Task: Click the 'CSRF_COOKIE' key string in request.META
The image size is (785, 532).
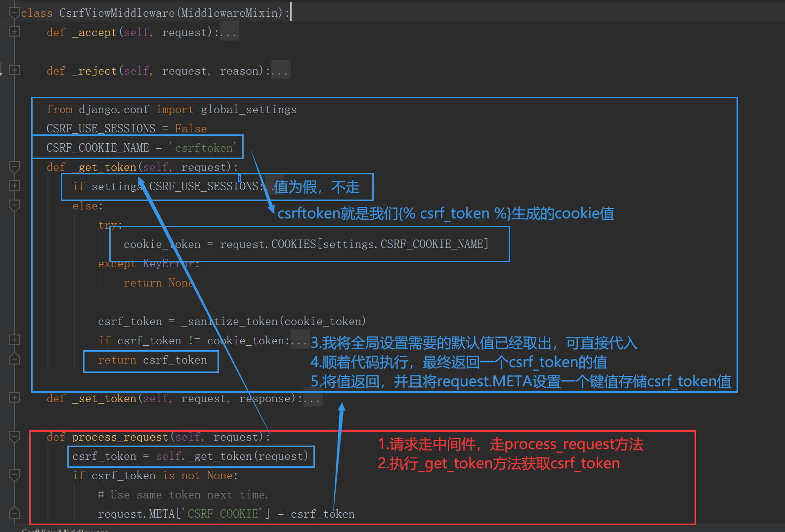Action: click(x=223, y=514)
